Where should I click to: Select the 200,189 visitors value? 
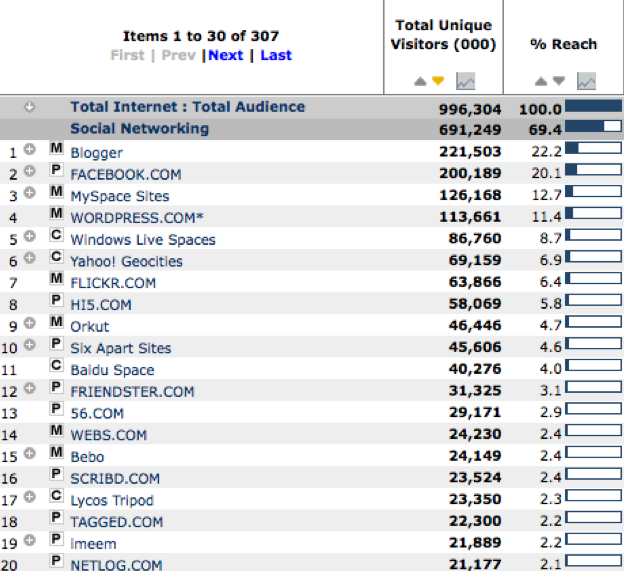click(470, 173)
